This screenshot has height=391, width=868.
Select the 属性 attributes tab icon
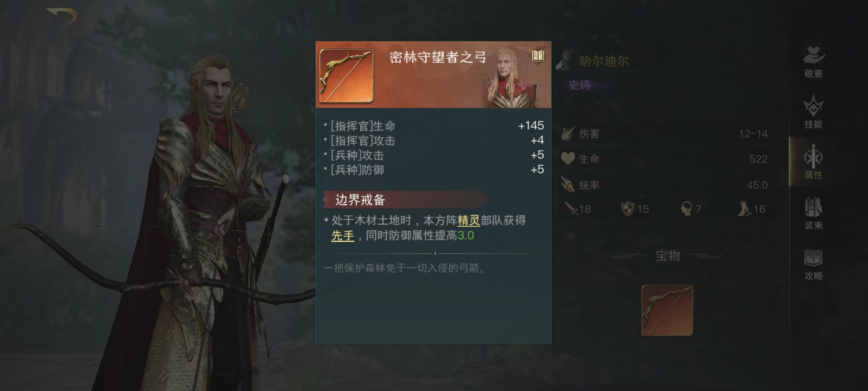[813, 161]
